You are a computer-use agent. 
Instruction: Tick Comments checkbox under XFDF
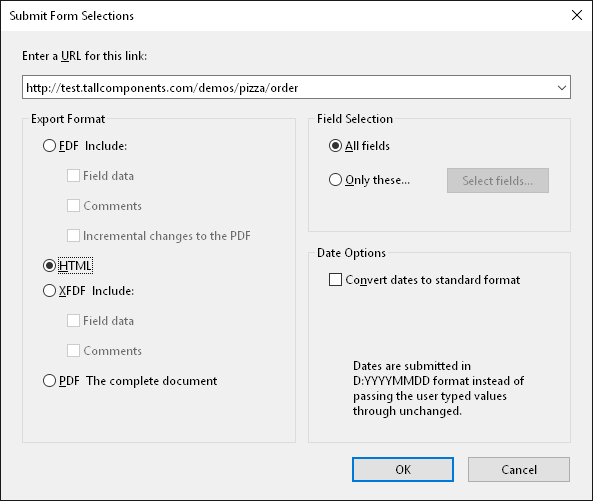tap(73, 350)
